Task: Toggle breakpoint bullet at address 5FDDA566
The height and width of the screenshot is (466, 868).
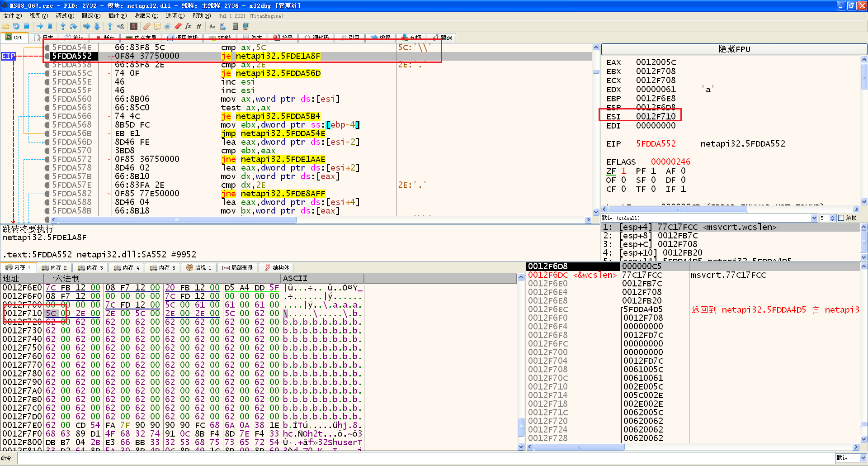Action: (x=47, y=116)
